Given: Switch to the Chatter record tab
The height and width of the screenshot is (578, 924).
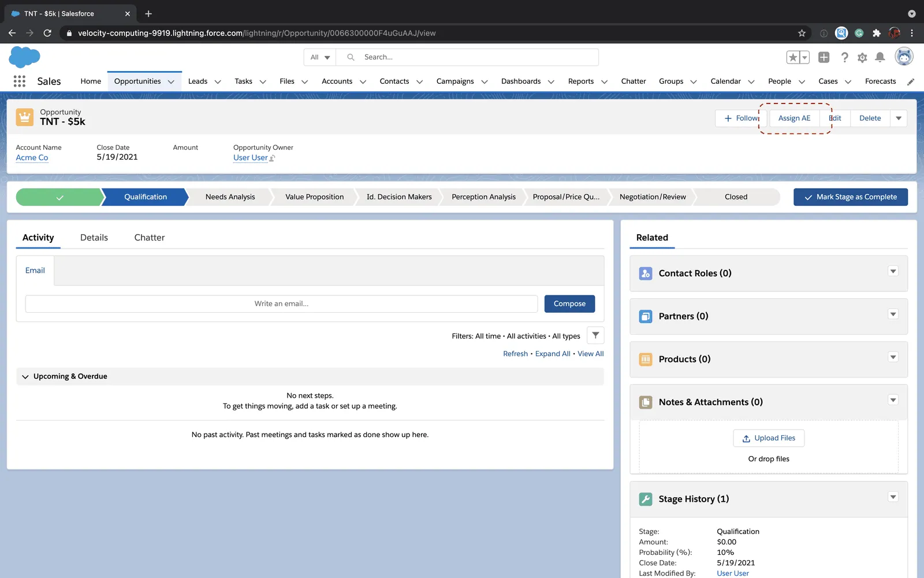Looking at the screenshot, I should click(x=150, y=238).
